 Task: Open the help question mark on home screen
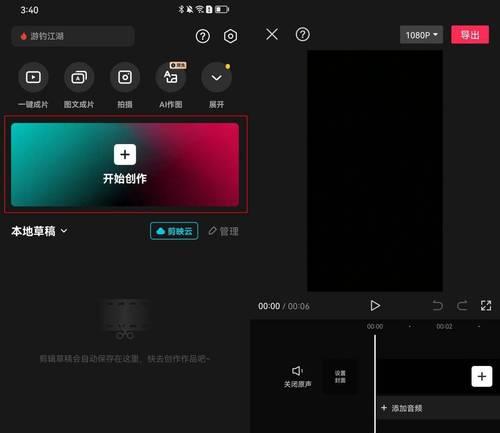point(203,36)
